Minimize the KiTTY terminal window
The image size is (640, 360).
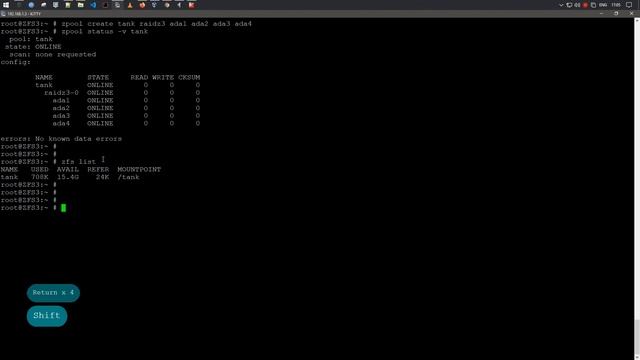[x=601, y=13]
